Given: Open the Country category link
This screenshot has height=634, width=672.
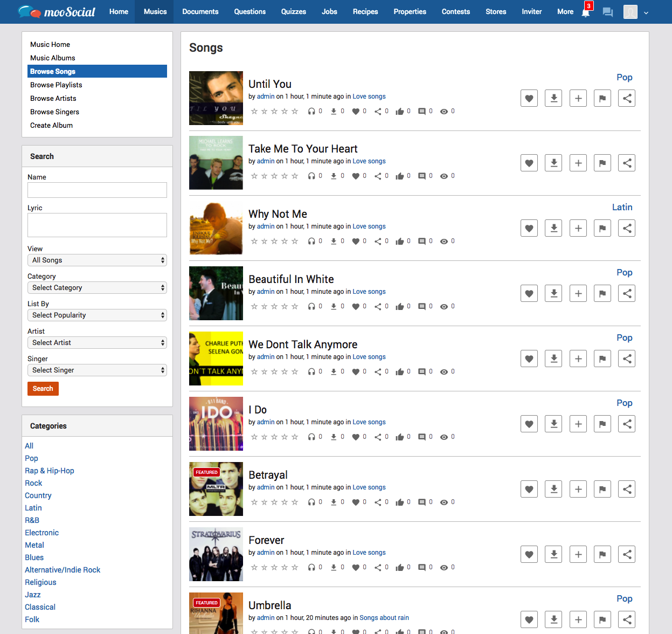Looking at the screenshot, I should 38,495.
